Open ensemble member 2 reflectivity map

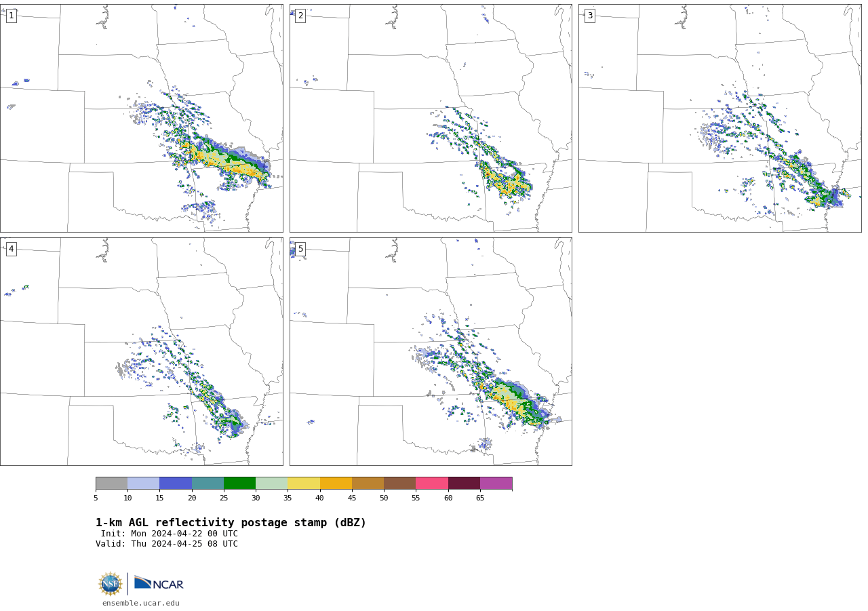431,119
